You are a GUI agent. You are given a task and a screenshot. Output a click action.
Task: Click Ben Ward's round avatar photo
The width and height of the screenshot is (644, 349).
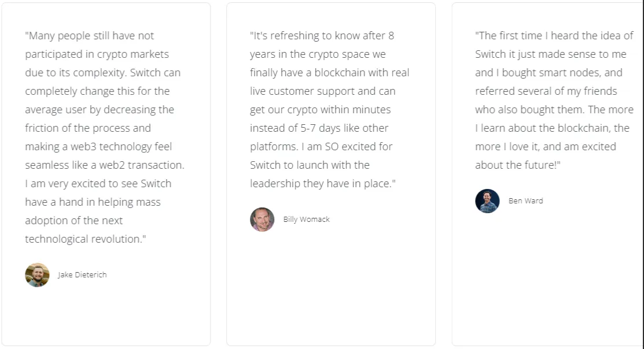pyautogui.click(x=488, y=201)
